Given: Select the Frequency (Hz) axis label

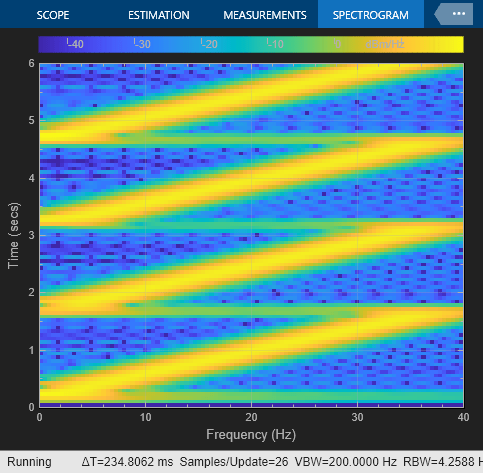Looking at the screenshot, I should [x=251, y=435].
